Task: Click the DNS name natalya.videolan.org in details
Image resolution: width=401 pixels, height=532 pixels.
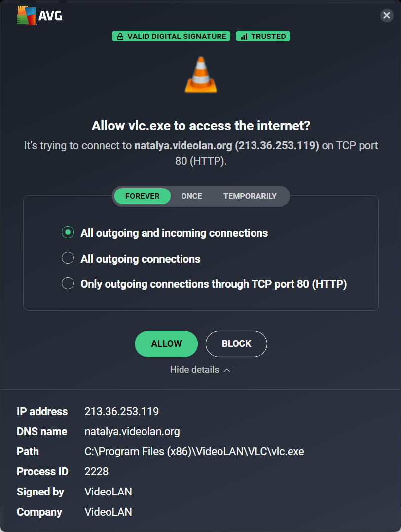Action: pyautogui.click(x=132, y=431)
